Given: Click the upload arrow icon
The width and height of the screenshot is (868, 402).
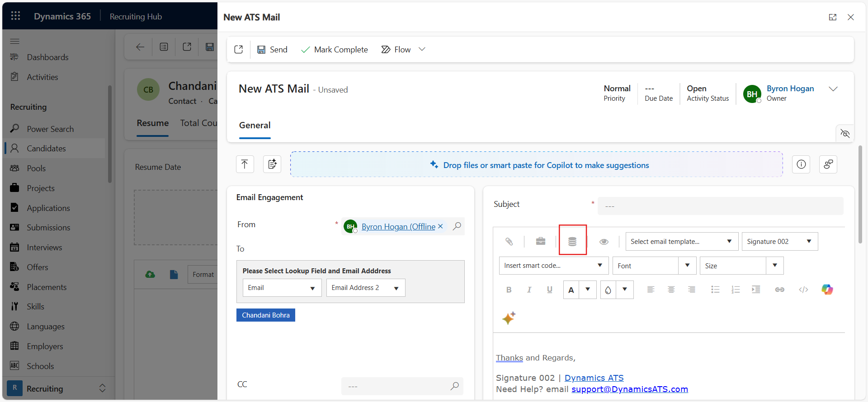Looking at the screenshot, I should [x=245, y=164].
